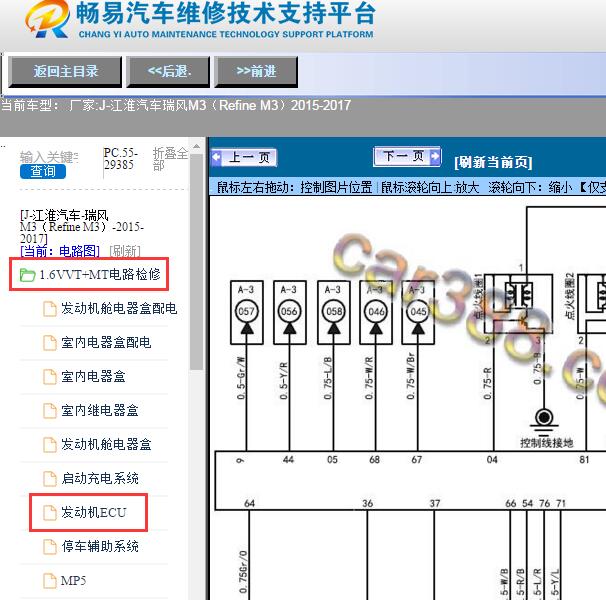Click connector 058 in circuit diagram

coord(334,312)
